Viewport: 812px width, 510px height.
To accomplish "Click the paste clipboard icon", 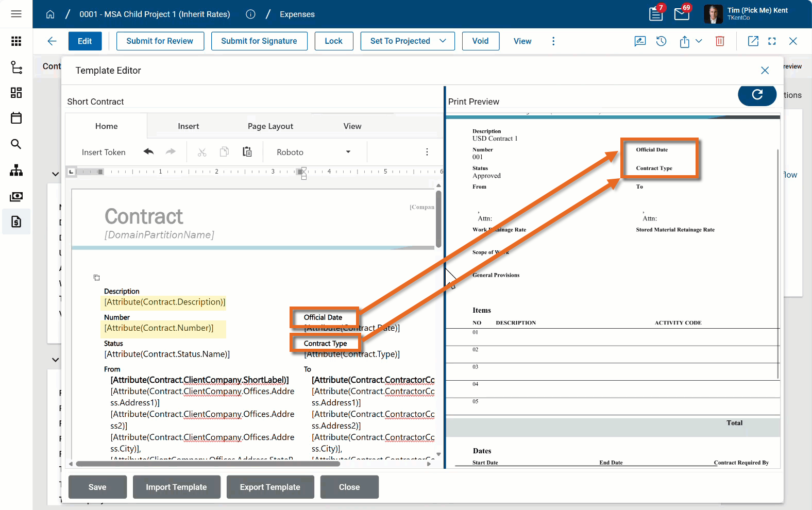I will click(x=247, y=152).
